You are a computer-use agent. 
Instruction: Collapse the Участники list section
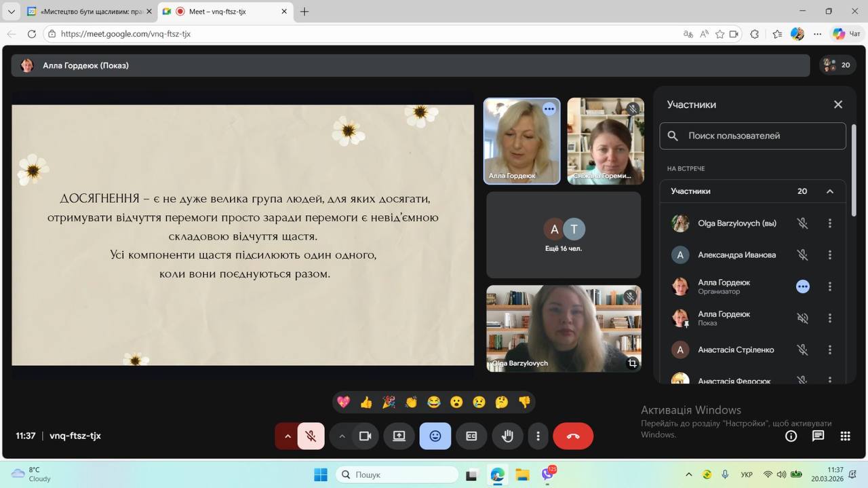829,191
